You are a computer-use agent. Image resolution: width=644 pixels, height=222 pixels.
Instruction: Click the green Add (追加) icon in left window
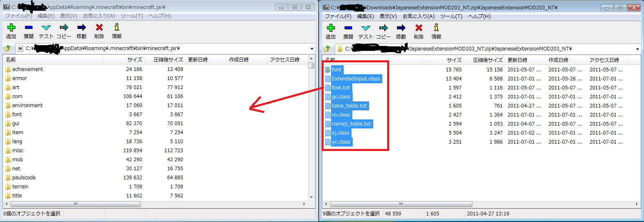[11, 28]
